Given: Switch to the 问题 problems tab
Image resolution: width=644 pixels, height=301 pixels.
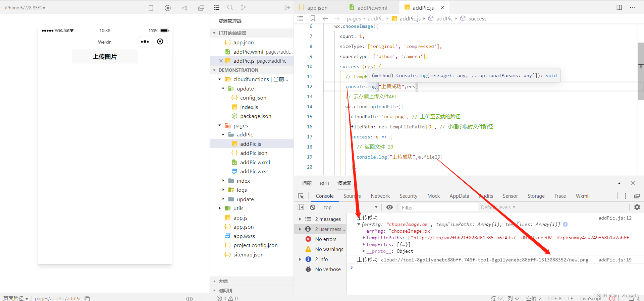Looking at the screenshot, I should pos(307,183).
